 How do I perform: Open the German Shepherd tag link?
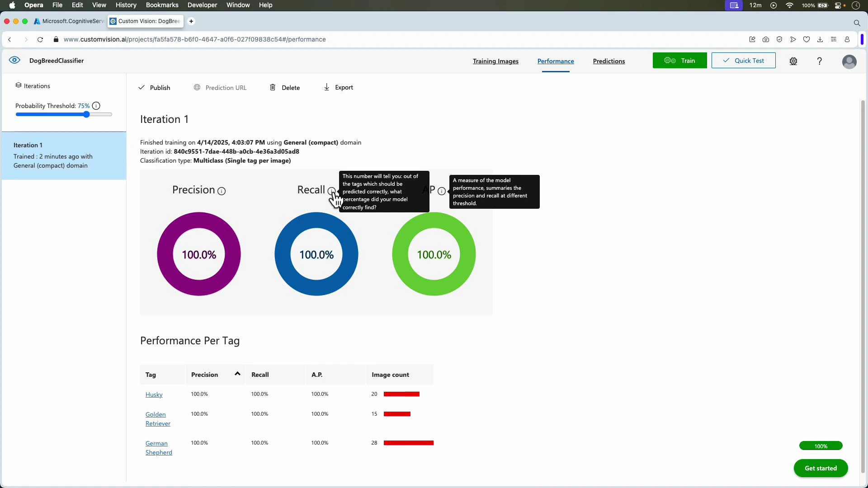[x=159, y=448]
